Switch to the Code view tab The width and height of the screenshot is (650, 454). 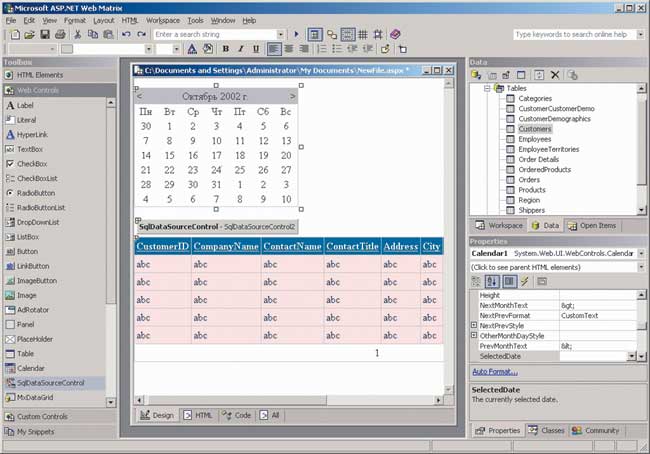[x=237, y=415]
